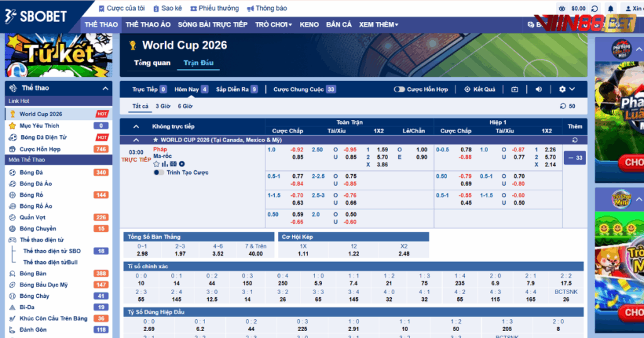
Task: Select Cược Chung Cuộc filter
Action: pos(305,89)
